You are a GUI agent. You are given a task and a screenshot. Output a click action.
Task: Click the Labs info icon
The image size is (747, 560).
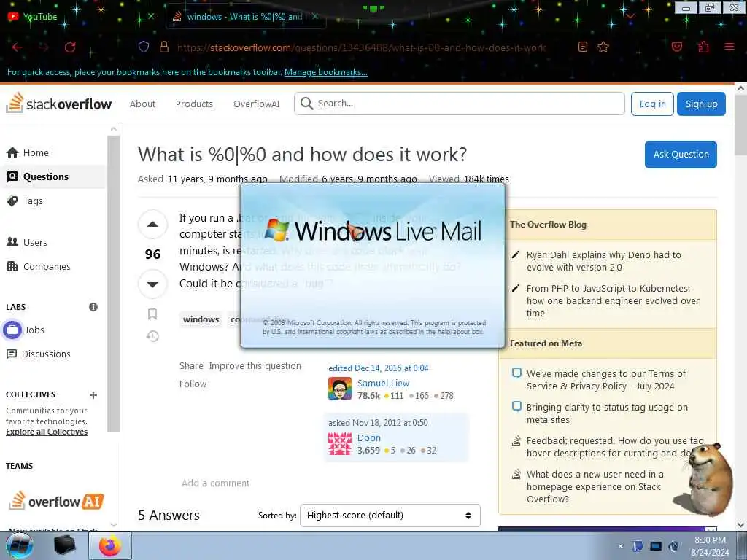(x=93, y=307)
